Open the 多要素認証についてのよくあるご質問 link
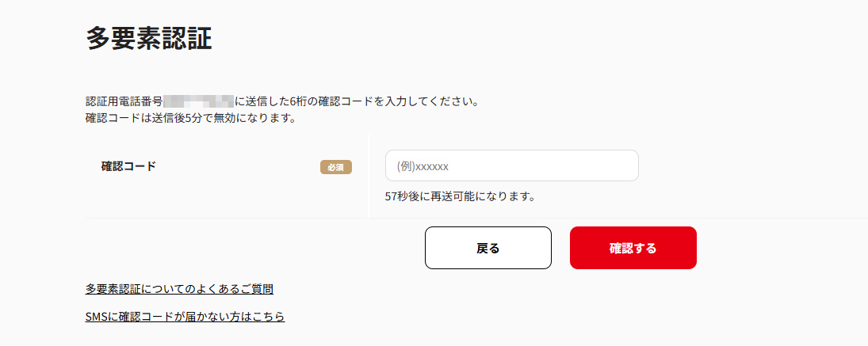The width and height of the screenshot is (868, 346). pos(179,289)
